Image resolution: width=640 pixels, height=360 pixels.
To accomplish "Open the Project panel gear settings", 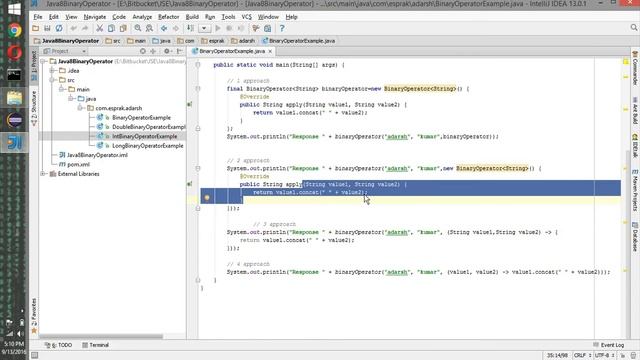I will pos(167,51).
